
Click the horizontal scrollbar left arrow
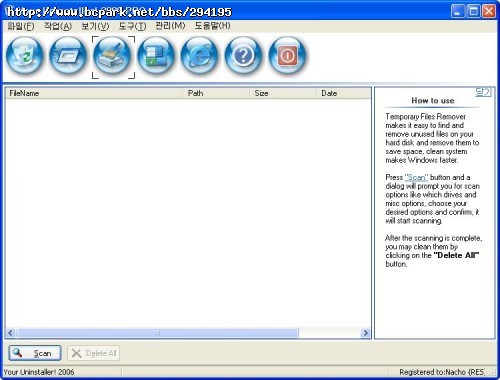click(11, 333)
